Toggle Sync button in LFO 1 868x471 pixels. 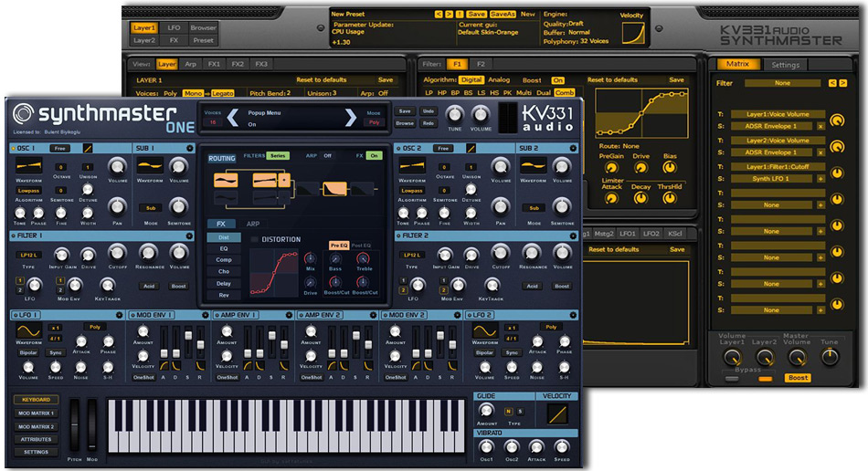(56, 352)
